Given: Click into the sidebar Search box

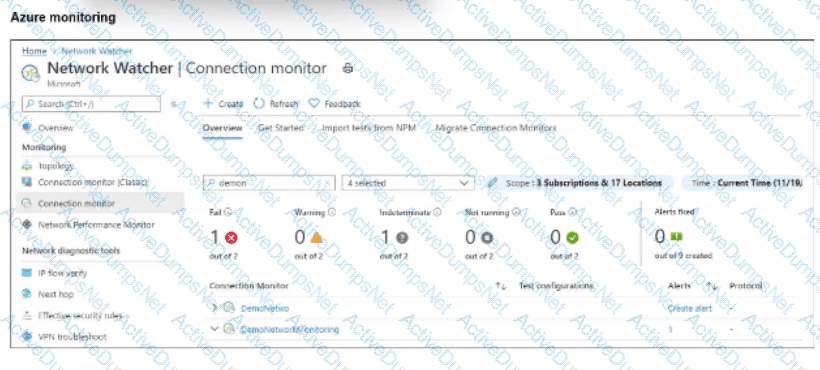Looking at the screenshot, I should point(92,104).
